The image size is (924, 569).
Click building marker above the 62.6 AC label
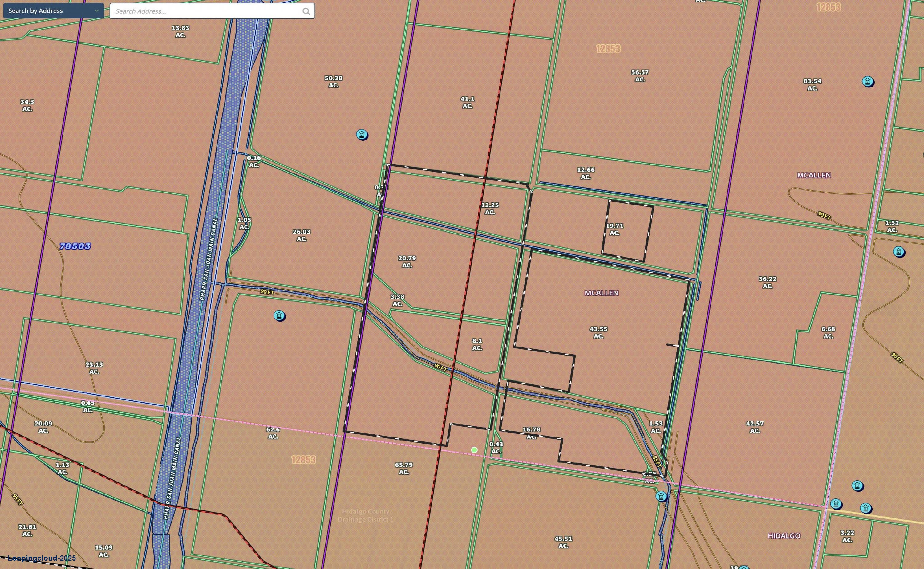tap(279, 315)
